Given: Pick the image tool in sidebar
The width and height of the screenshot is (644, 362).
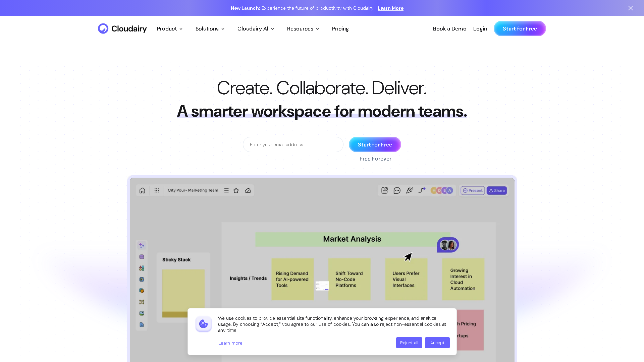Looking at the screenshot, I should point(142,313).
